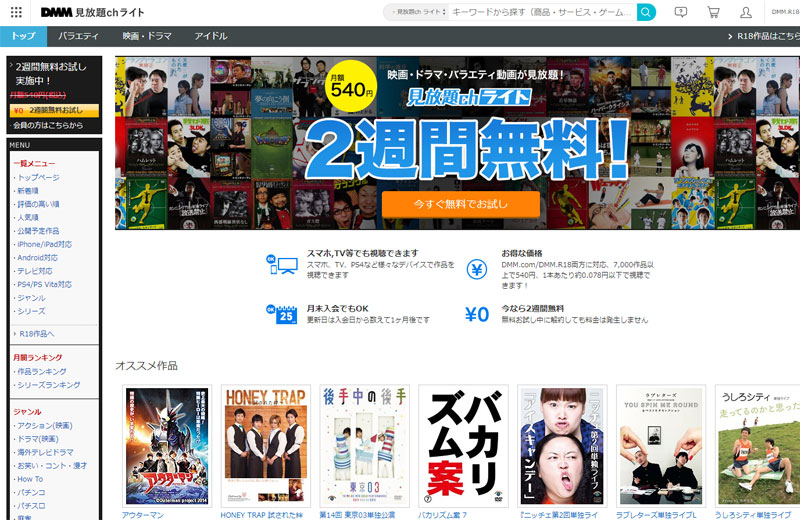Open the shopping cart icon
This screenshot has width=800, height=520.
click(x=713, y=12)
